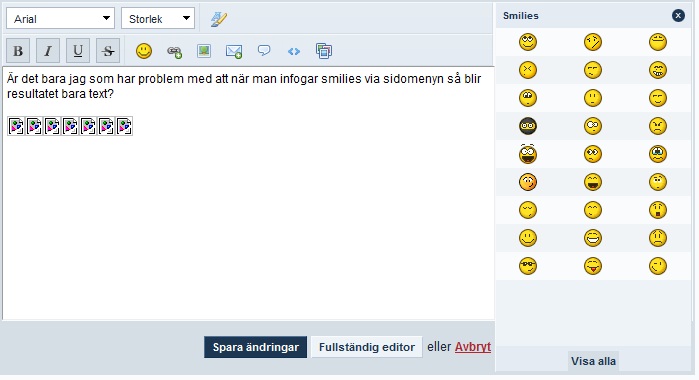Click the Avbryt link
Screen dimensions: 699x380
coord(473,347)
